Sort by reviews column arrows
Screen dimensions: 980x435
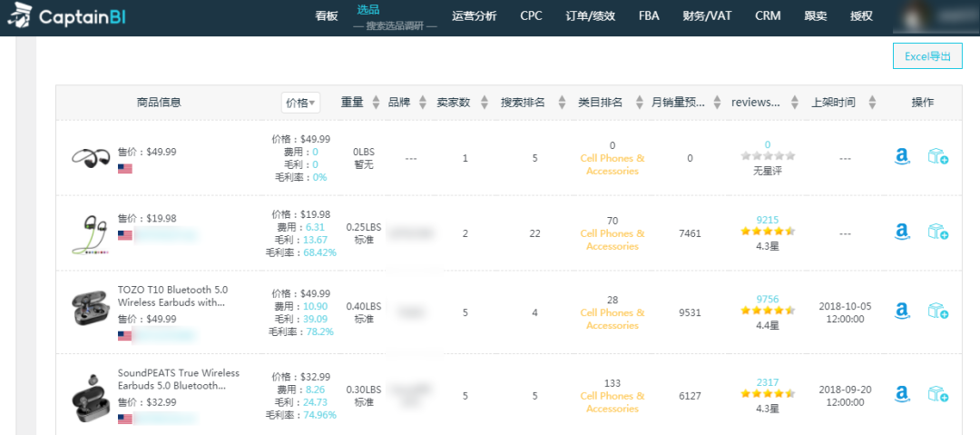click(x=794, y=103)
